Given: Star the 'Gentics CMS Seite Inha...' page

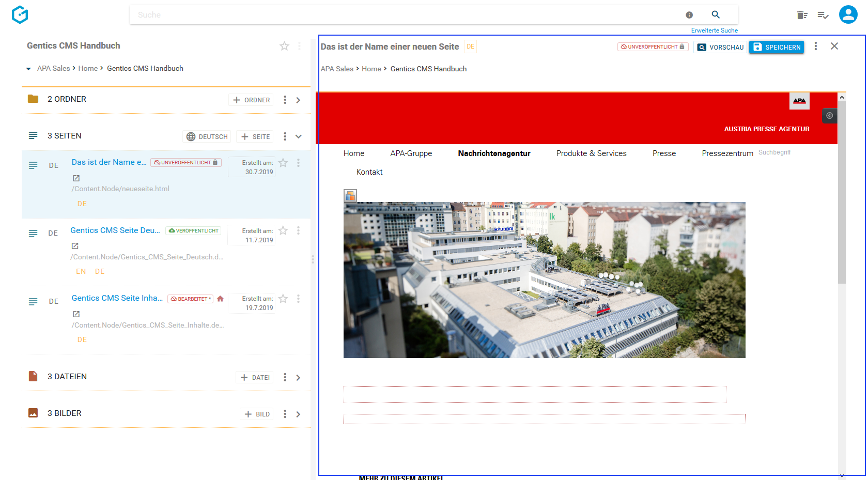Looking at the screenshot, I should (283, 299).
